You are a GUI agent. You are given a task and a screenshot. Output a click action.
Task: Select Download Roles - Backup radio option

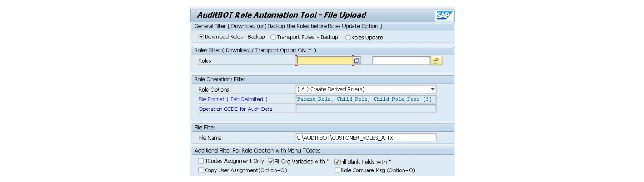[x=201, y=37]
